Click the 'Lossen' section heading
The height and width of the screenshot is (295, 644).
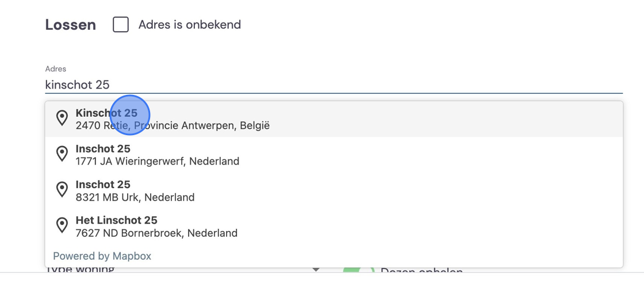pos(71,25)
